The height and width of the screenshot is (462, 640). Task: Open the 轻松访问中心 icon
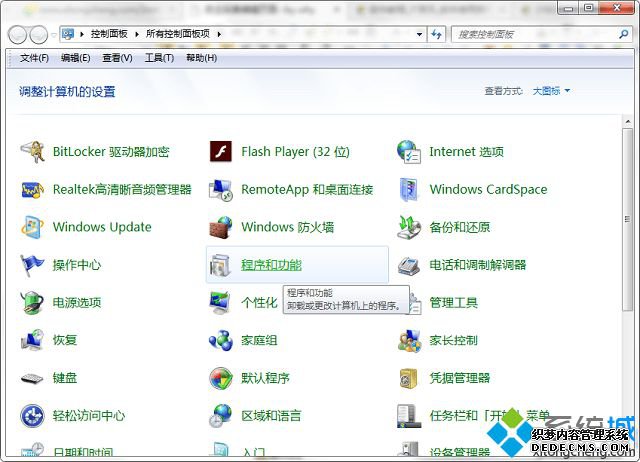pos(32,416)
